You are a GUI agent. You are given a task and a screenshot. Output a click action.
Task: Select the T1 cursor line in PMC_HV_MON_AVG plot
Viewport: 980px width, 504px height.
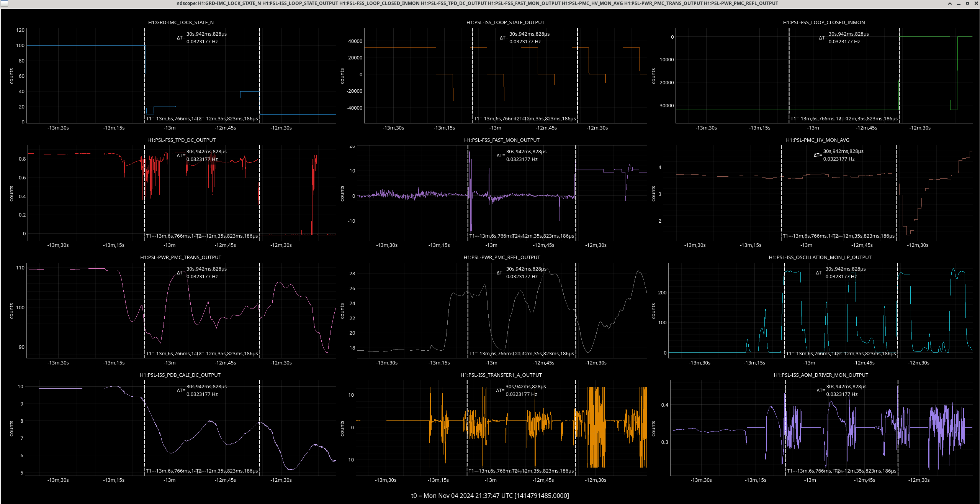781,193
